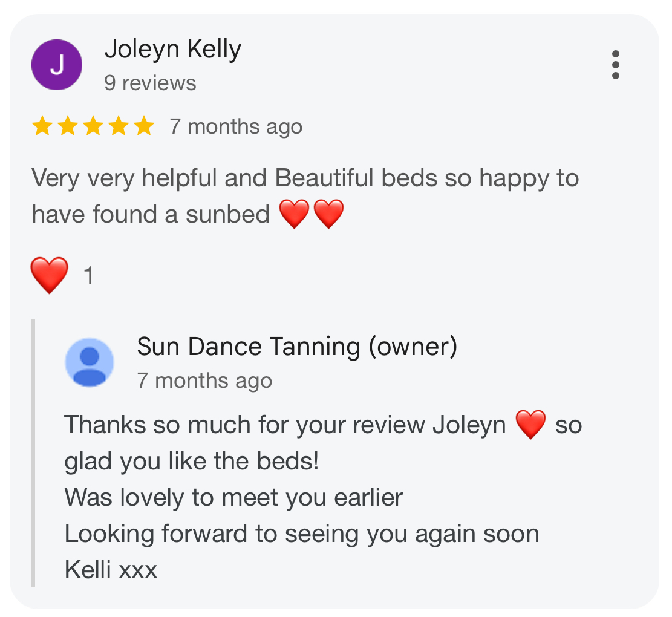Click the Sun Dance Tanning (owner) name

coord(297,347)
